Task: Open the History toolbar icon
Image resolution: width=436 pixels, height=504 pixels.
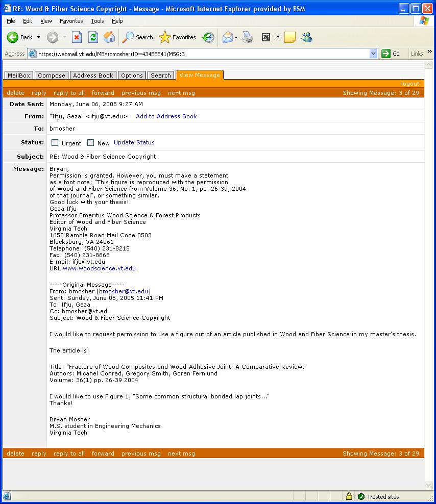Action: pyautogui.click(x=208, y=37)
